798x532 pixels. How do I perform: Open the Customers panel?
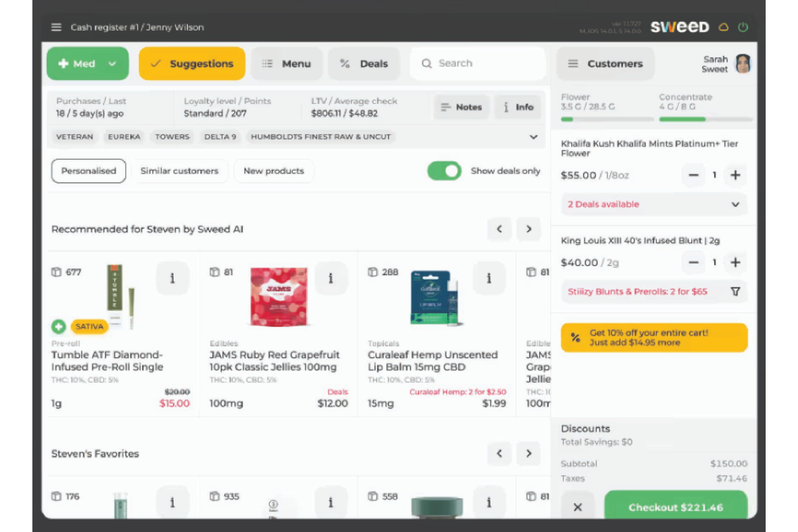[606, 64]
